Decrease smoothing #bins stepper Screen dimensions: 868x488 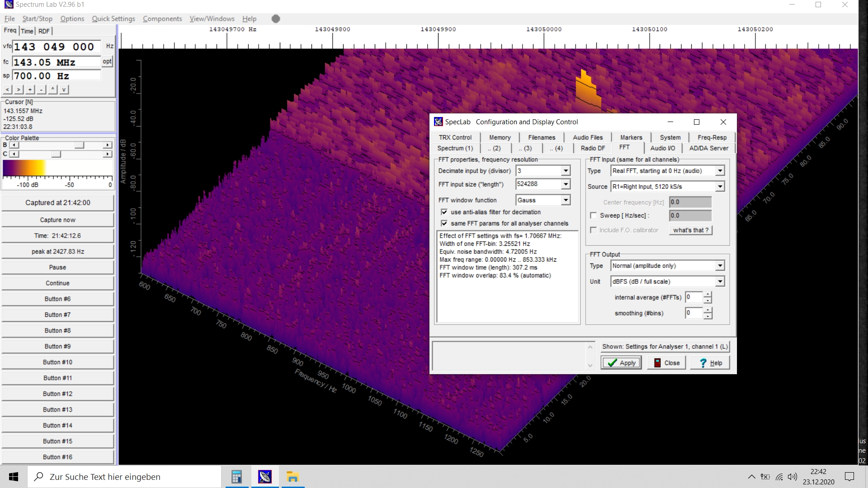708,316
